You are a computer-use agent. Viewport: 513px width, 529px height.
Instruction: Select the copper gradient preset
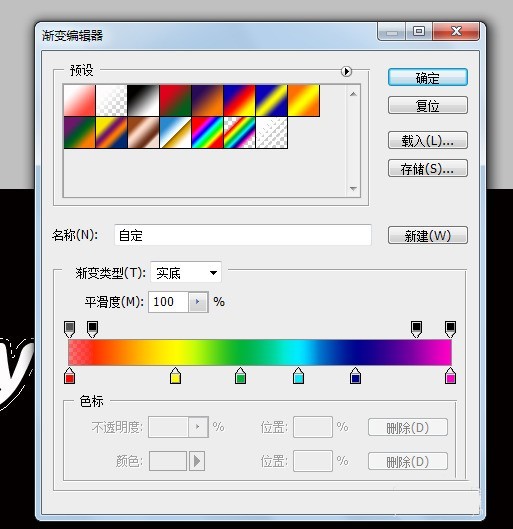[143, 132]
